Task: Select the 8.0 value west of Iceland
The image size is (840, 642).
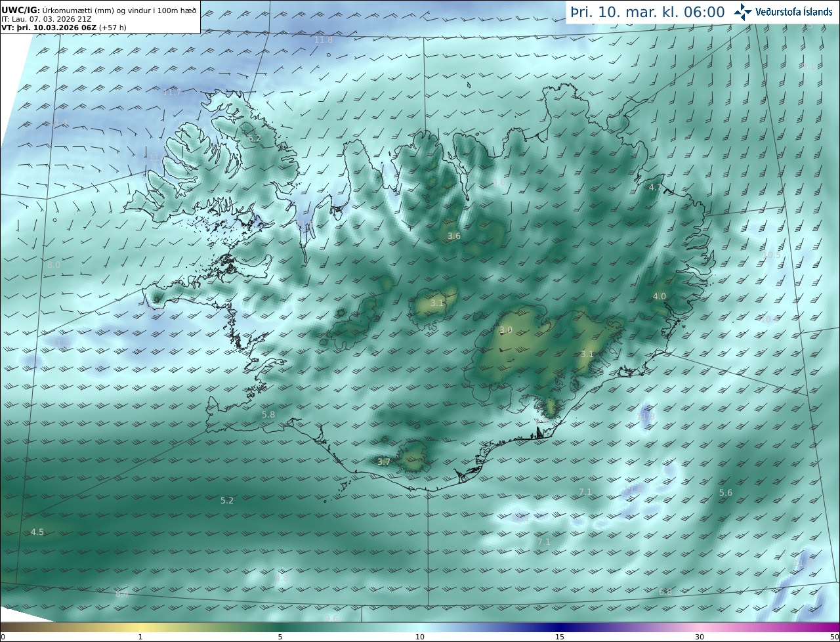Action: [54, 265]
